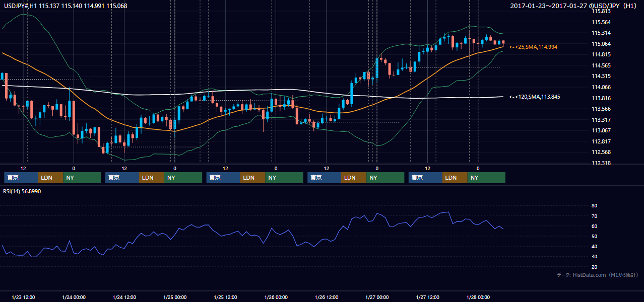Click the 東京 session block above 1/23 12:00
The image size is (644, 302).
pyautogui.click(x=21, y=178)
